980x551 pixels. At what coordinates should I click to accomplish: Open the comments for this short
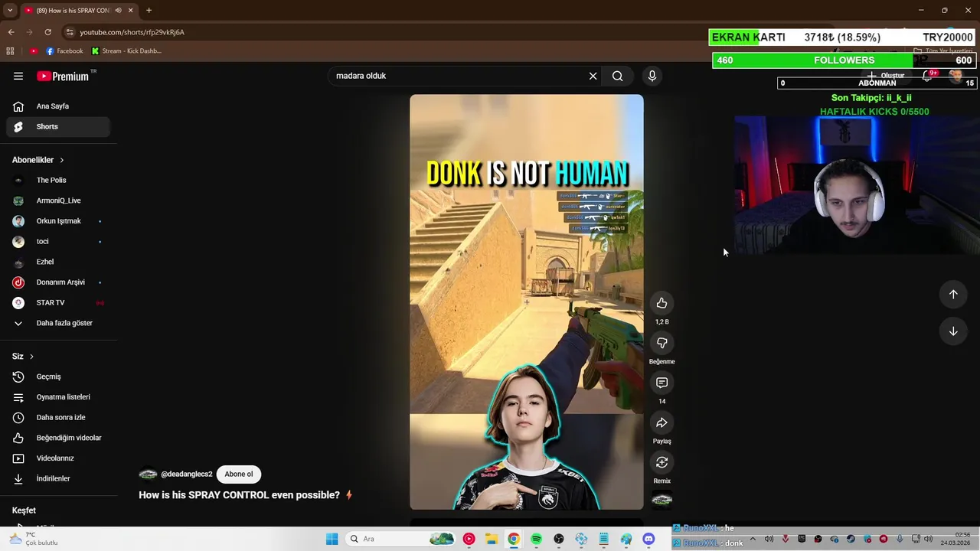[x=661, y=383]
